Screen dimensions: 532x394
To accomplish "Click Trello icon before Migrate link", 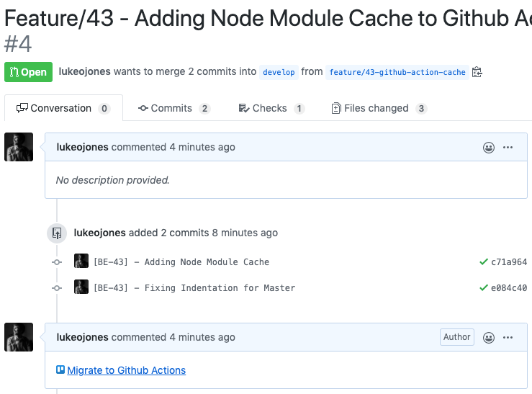I will (x=60, y=370).
